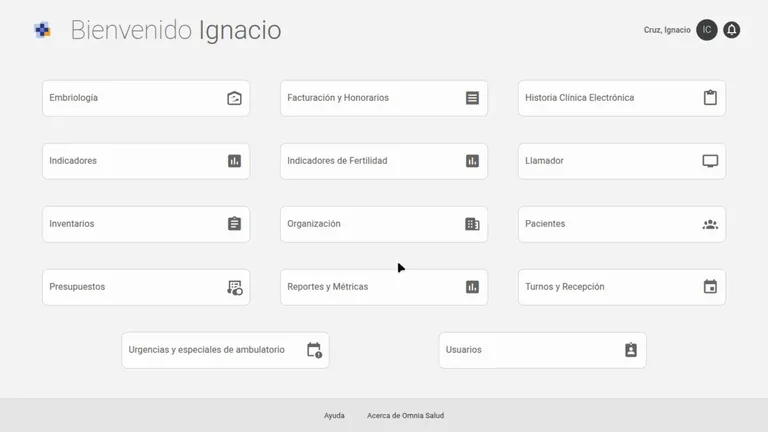Open Reportes y Métricas module

(x=384, y=287)
